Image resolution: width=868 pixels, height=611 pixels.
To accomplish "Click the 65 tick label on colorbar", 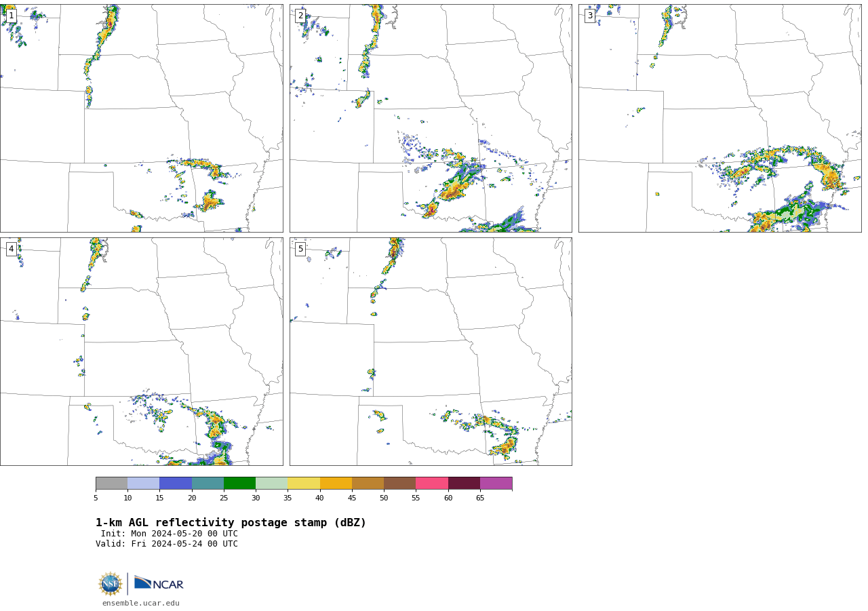I will (x=480, y=498).
